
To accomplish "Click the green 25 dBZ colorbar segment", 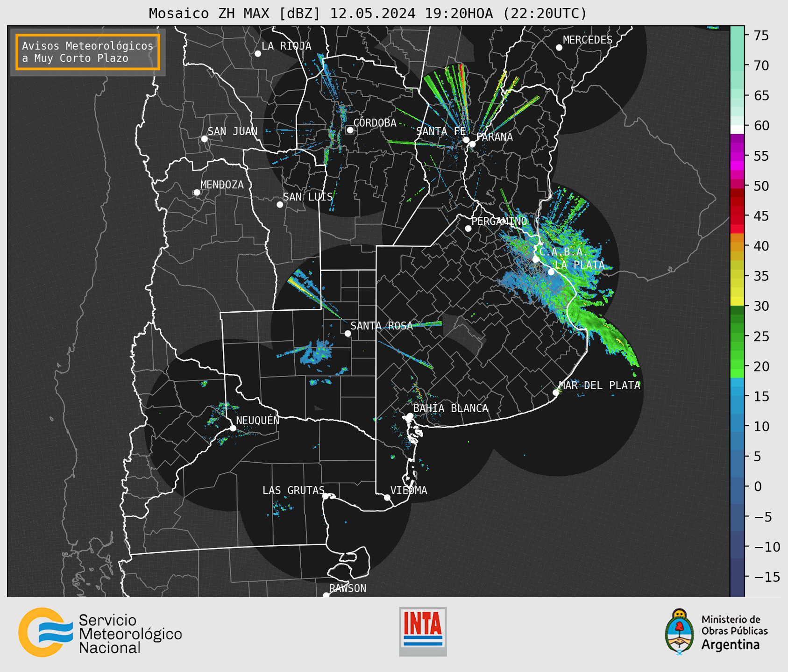I will (x=737, y=336).
